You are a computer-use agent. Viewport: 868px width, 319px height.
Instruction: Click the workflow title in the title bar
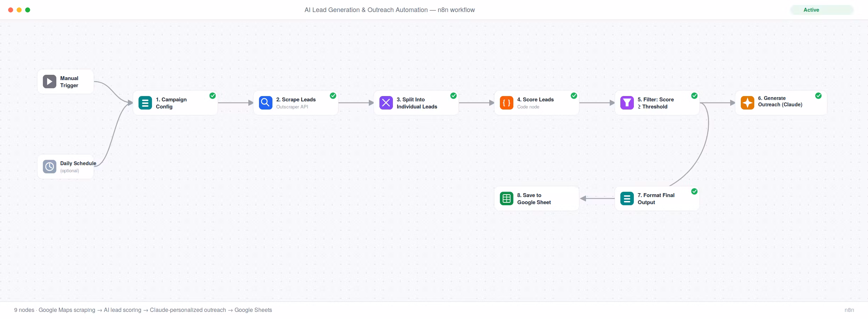tap(390, 10)
